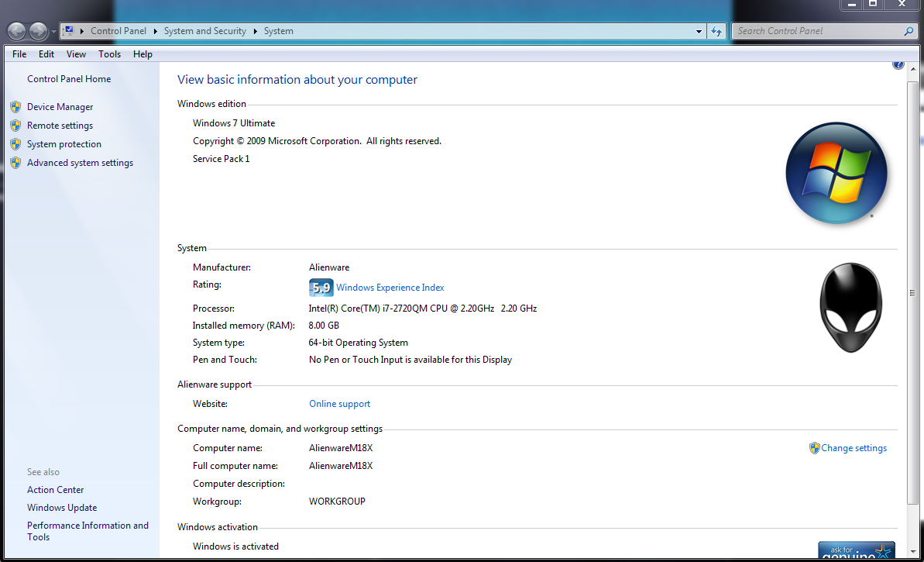Viewport: 924px width, 562px height.
Task: Click the Windows 7 Ultimate edition text
Action: point(234,123)
